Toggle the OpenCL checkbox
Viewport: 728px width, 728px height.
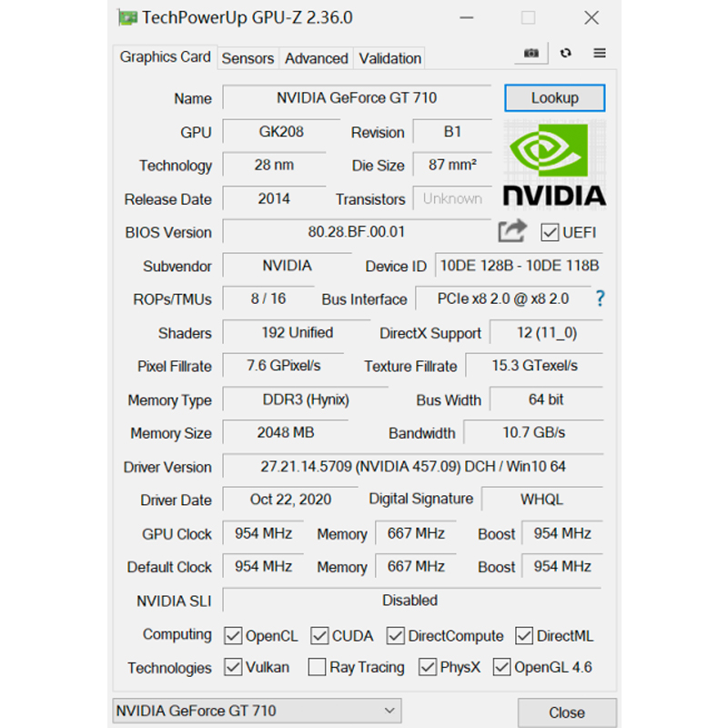click(233, 635)
